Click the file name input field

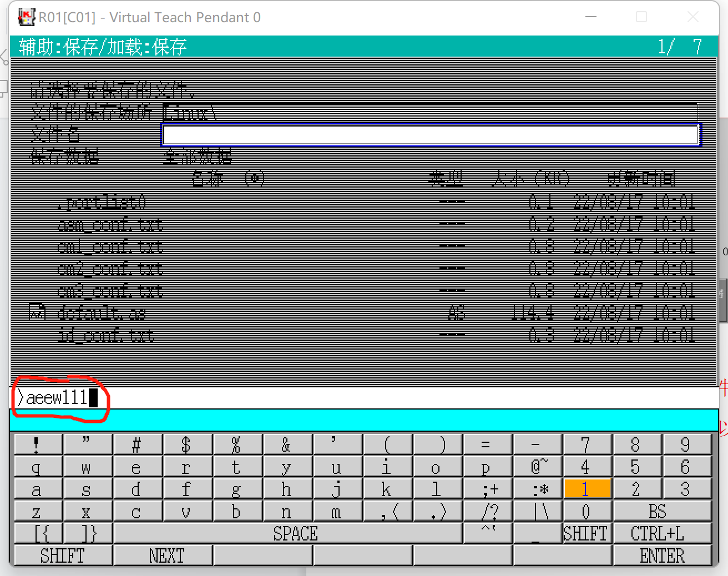pos(431,135)
